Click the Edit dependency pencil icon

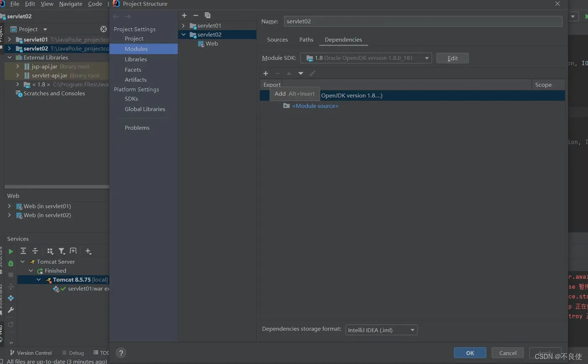click(312, 73)
